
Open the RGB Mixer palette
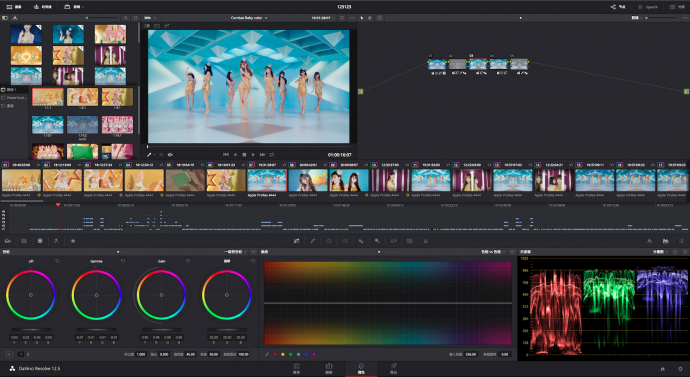(56, 241)
